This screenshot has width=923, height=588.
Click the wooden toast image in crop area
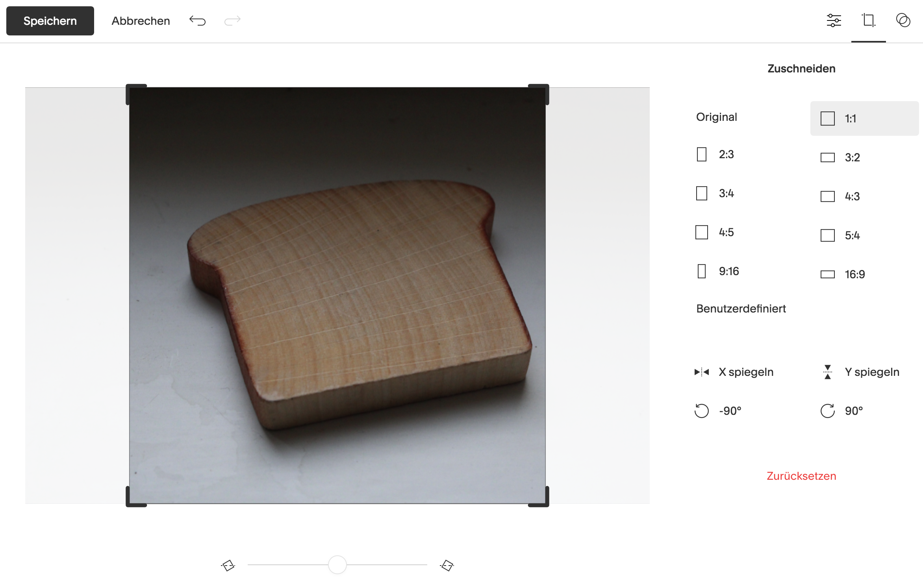(x=337, y=295)
